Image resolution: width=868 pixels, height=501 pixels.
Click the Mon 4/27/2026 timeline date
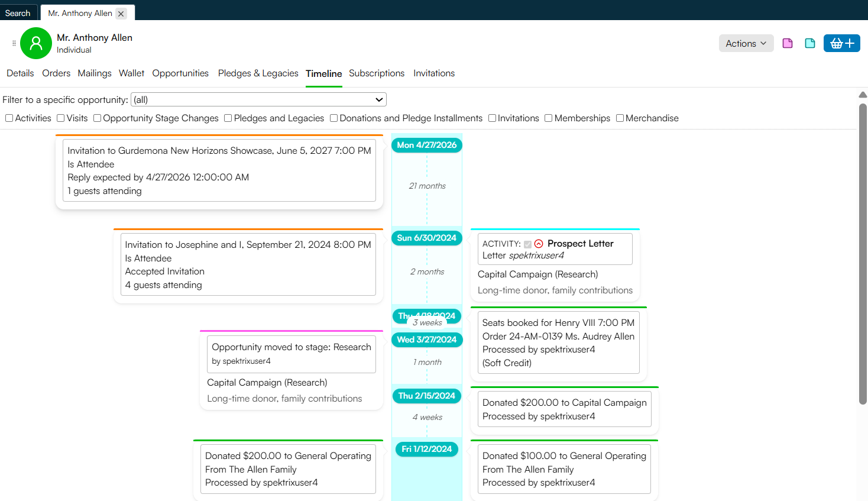pos(427,145)
